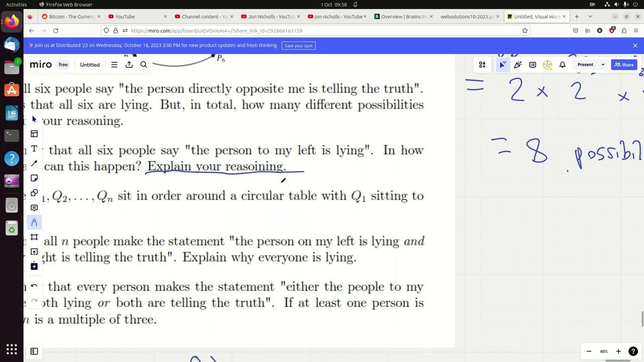Open Firefox extensions puzzle icon
This screenshot has width=644, height=362.
click(624, 31)
